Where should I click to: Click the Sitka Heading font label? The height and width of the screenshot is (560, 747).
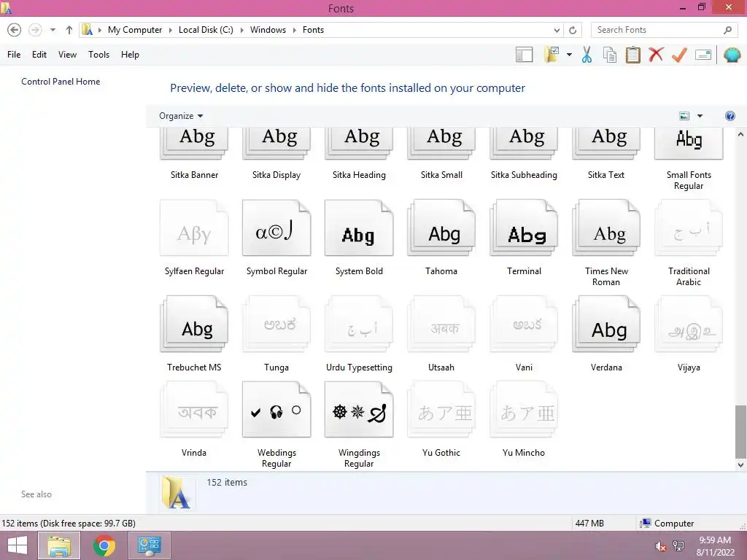tap(359, 175)
